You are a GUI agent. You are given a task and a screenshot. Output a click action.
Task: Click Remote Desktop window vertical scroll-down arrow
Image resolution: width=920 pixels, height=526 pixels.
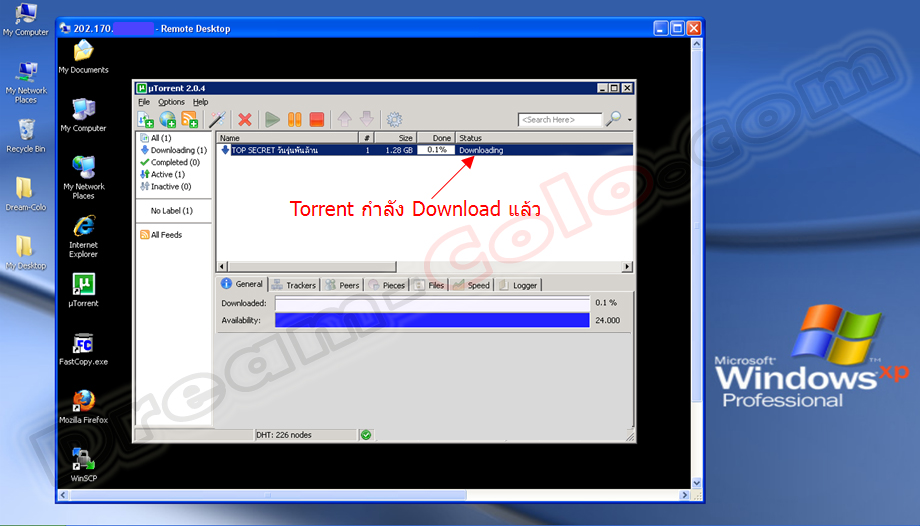(x=696, y=483)
